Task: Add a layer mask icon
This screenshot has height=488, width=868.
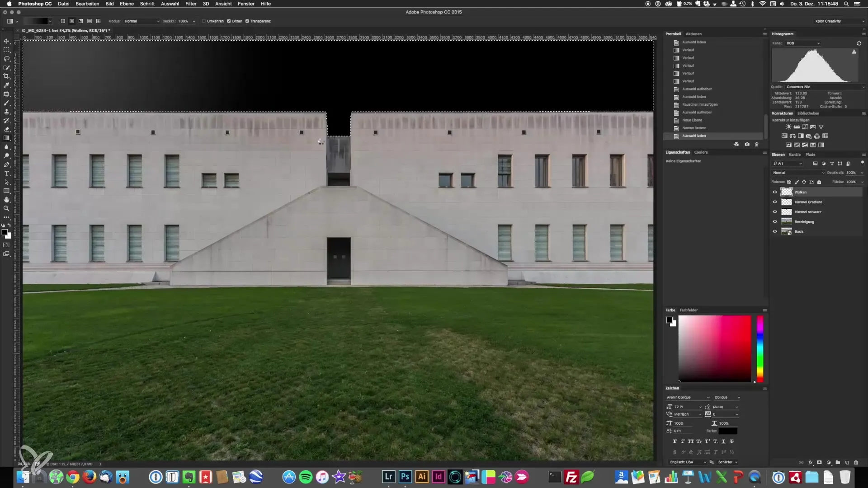Action: tap(819, 463)
